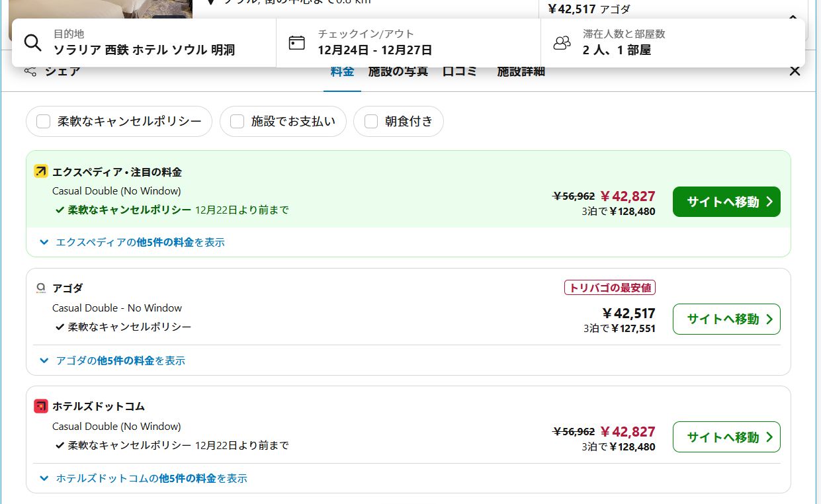
Task: Check the 朝食付き breakfast filter
Action: point(371,122)
